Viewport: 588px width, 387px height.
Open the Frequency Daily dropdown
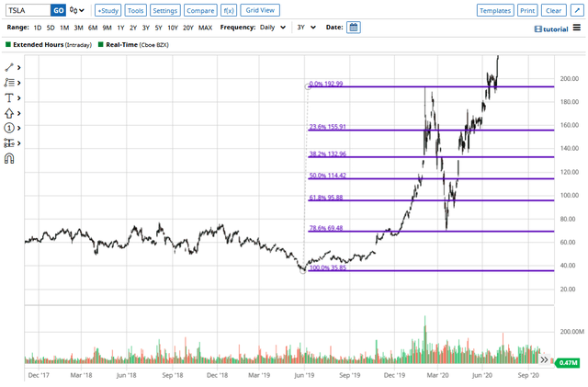[x=273, y=28]
